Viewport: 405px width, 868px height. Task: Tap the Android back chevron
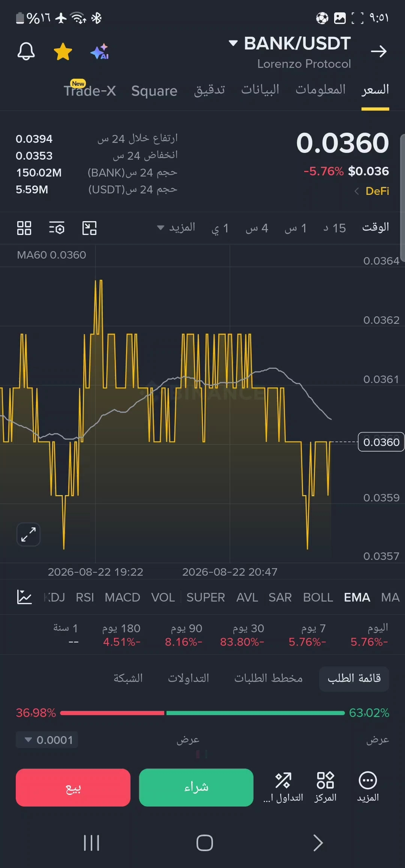tap(318, 843)
